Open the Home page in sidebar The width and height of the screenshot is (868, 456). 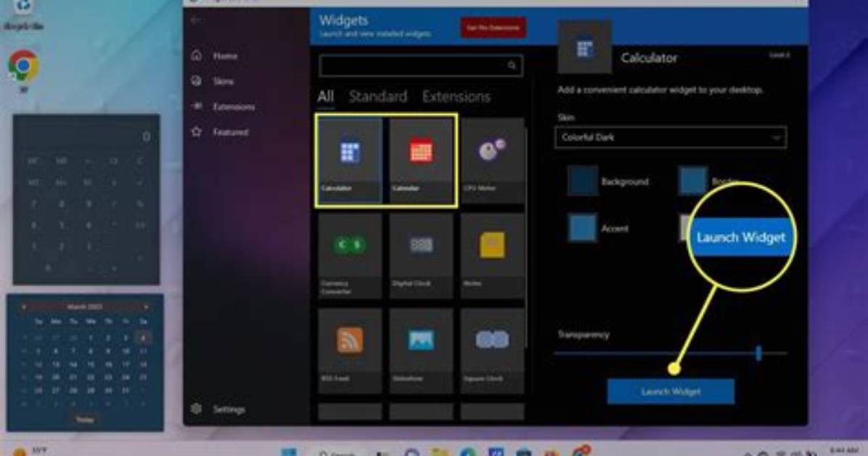coord(225,56)
